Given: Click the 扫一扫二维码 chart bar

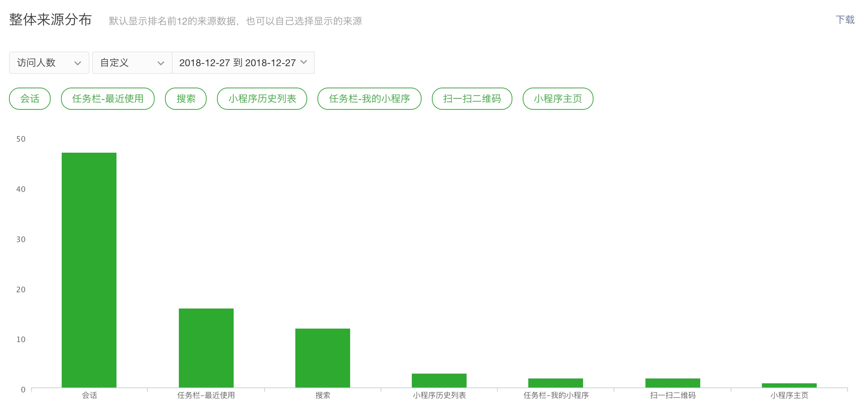Looking at the screenshot, I should [673, 383].
